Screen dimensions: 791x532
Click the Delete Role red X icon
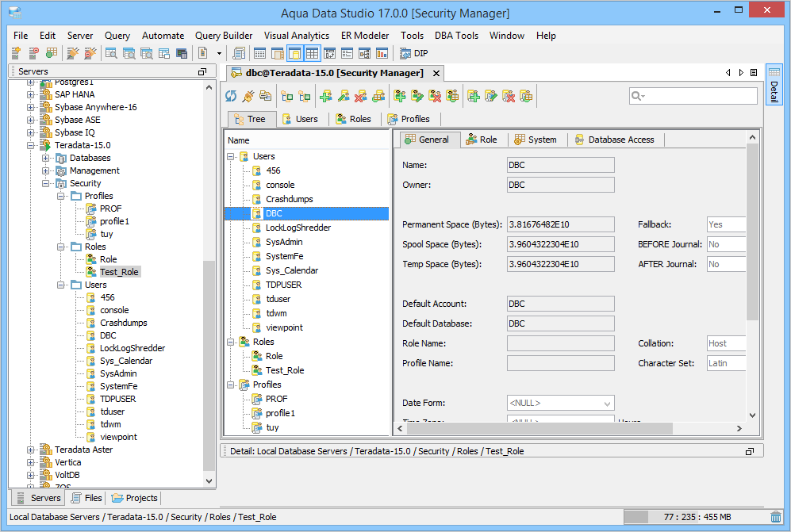[x=435, y=96]
